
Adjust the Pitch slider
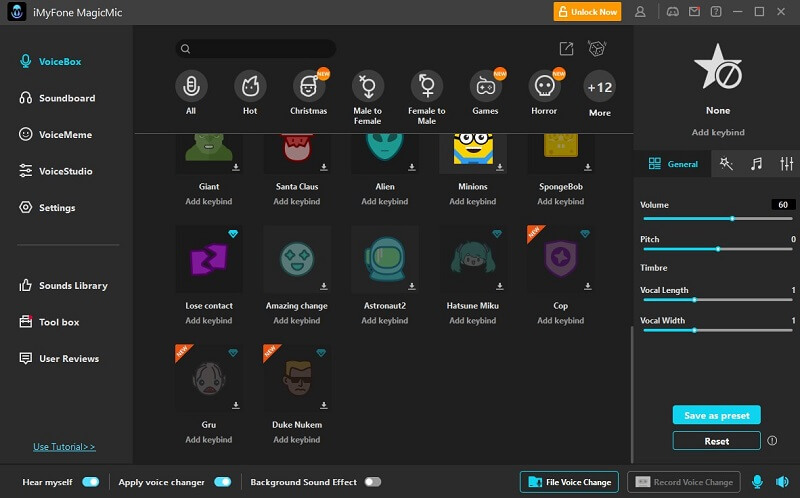[717, 249]
